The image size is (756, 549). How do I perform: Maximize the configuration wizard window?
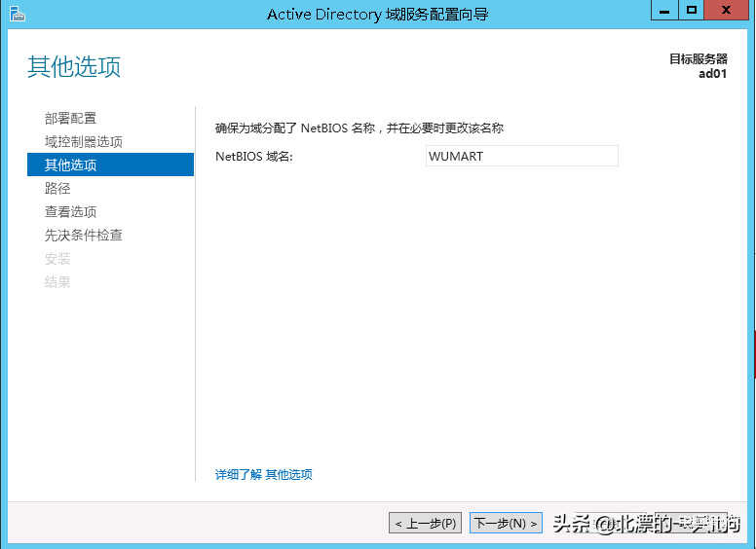coord(692,10)
